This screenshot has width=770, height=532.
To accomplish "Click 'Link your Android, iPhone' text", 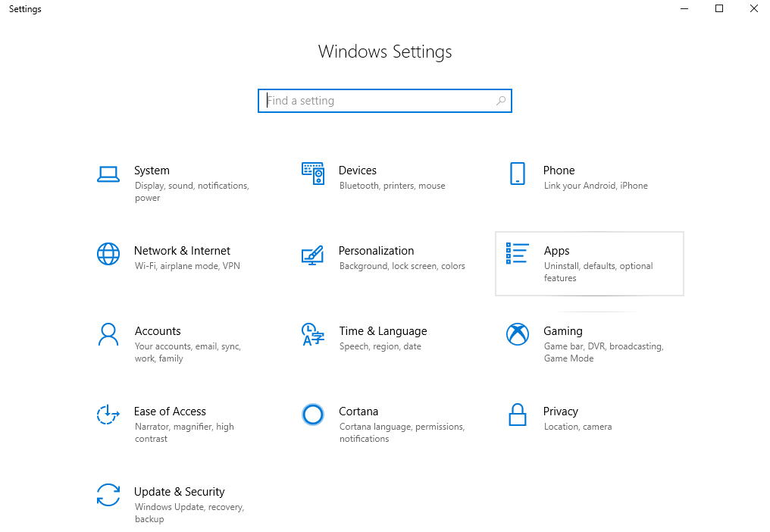I will [x=596, y=186].
